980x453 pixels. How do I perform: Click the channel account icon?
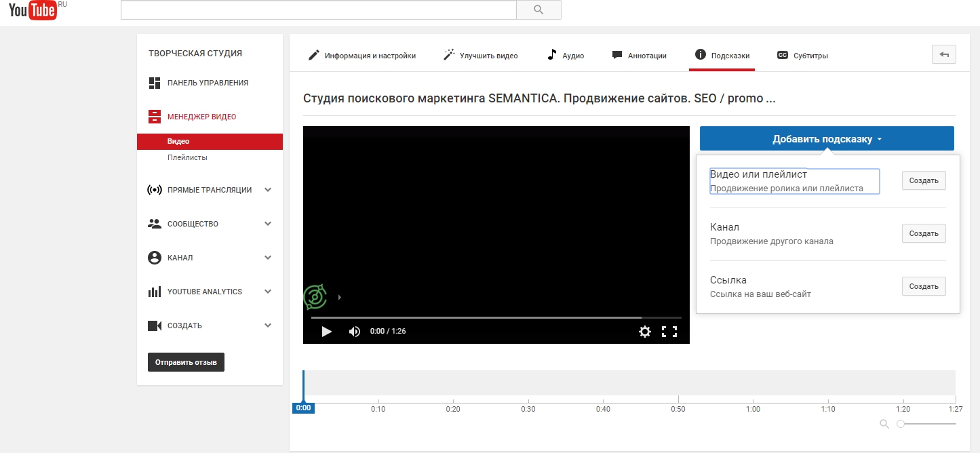tap(154, 258)
